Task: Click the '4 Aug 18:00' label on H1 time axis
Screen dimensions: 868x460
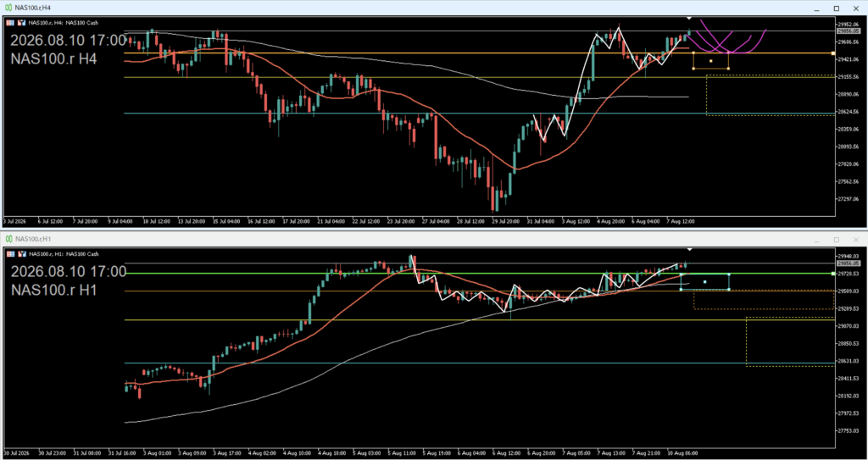Action: coord(331,452)
